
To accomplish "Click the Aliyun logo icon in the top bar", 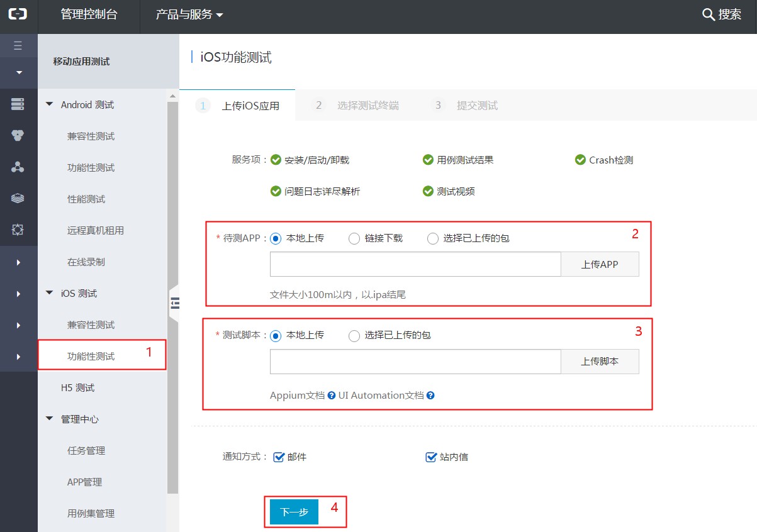I will click(x=18, y=14).
